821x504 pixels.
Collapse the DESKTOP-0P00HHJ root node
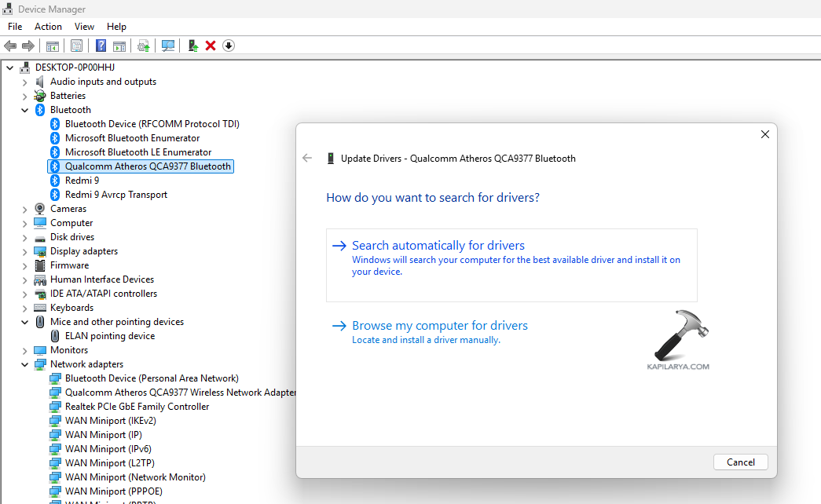coord(10,68)
